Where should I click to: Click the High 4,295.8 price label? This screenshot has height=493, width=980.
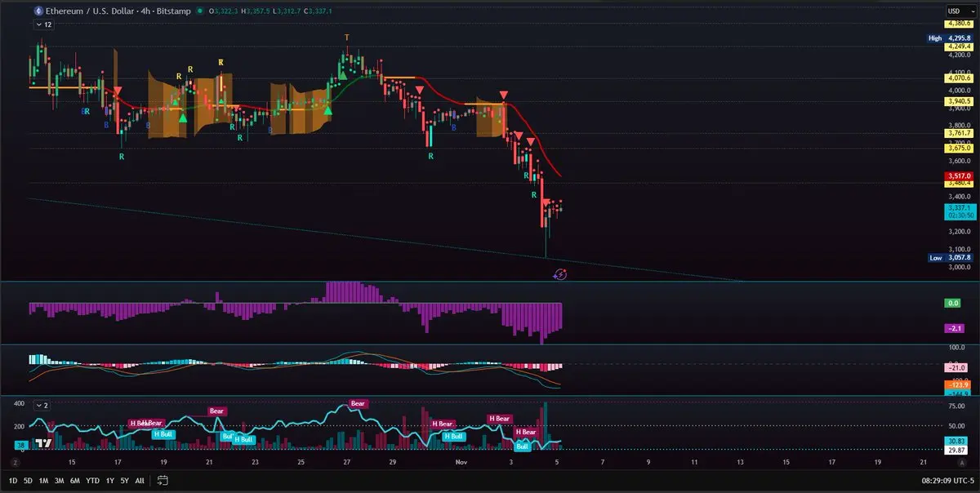(950, 38)
